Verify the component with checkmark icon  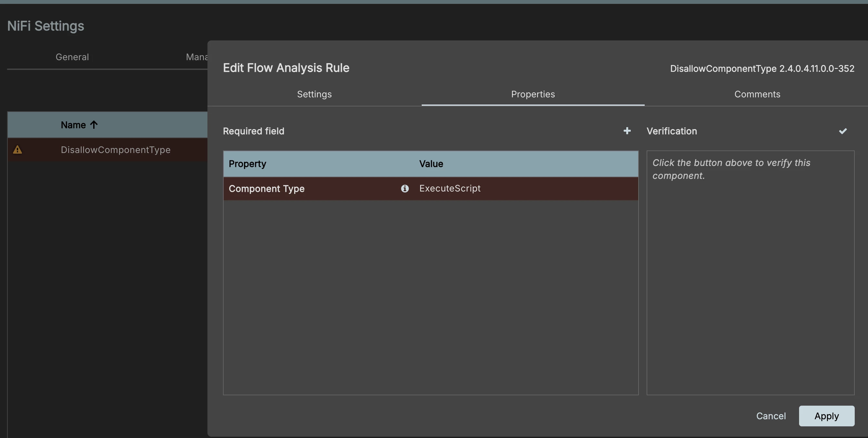pos(843,131)
